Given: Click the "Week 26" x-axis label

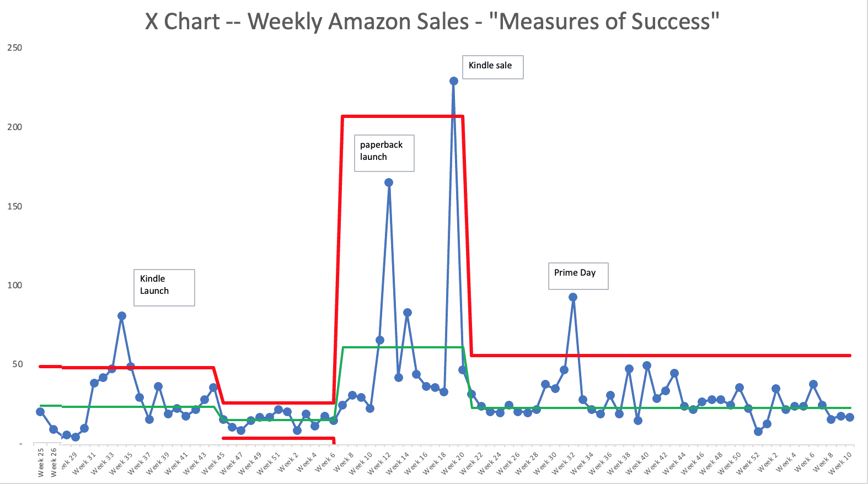Looking at the screenshot, I should [54, 462].
